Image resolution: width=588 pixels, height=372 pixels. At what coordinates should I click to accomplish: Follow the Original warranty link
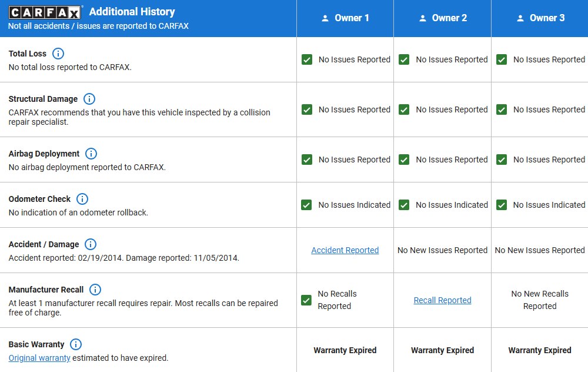tap(39, 358)
